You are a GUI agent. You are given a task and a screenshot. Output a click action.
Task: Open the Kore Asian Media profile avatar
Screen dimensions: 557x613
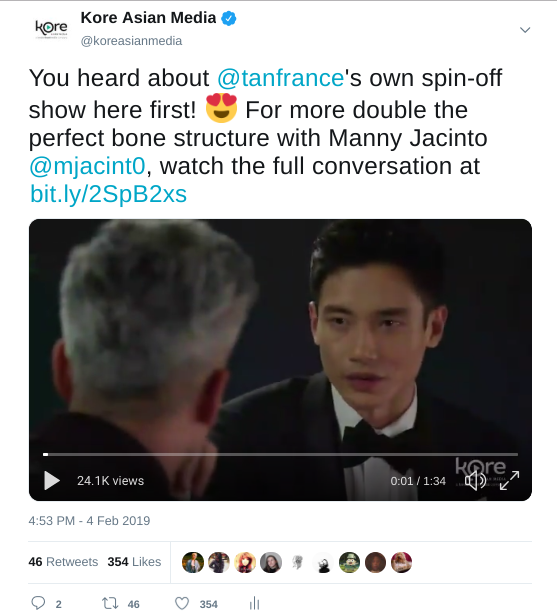(51, 29)
